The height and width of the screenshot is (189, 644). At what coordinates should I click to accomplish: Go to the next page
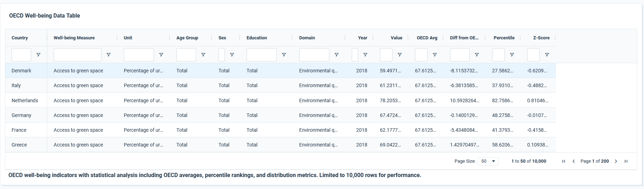(616, 161)
